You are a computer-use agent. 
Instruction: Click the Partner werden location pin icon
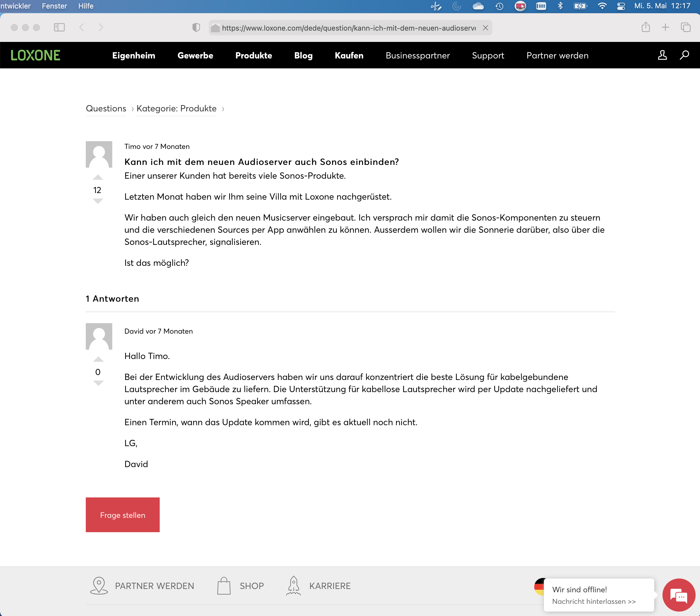[x=99, y=586]
